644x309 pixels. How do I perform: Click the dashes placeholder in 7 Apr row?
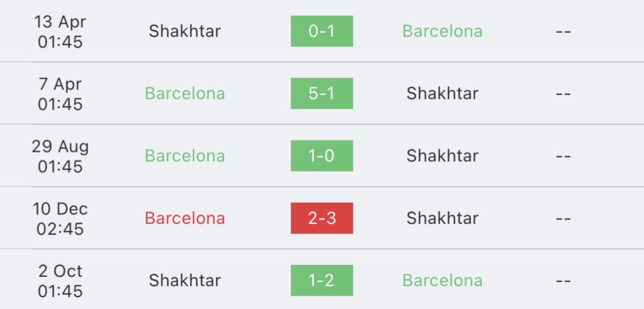563,94
